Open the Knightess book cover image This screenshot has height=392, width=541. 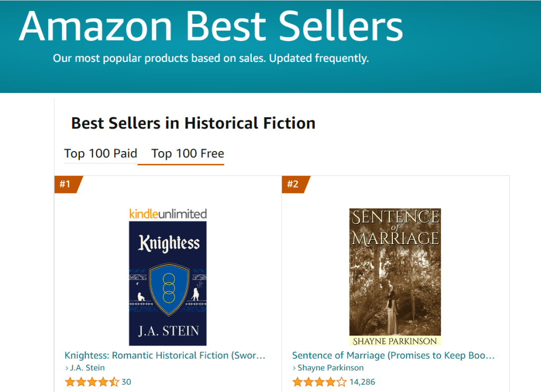(168, 283)
